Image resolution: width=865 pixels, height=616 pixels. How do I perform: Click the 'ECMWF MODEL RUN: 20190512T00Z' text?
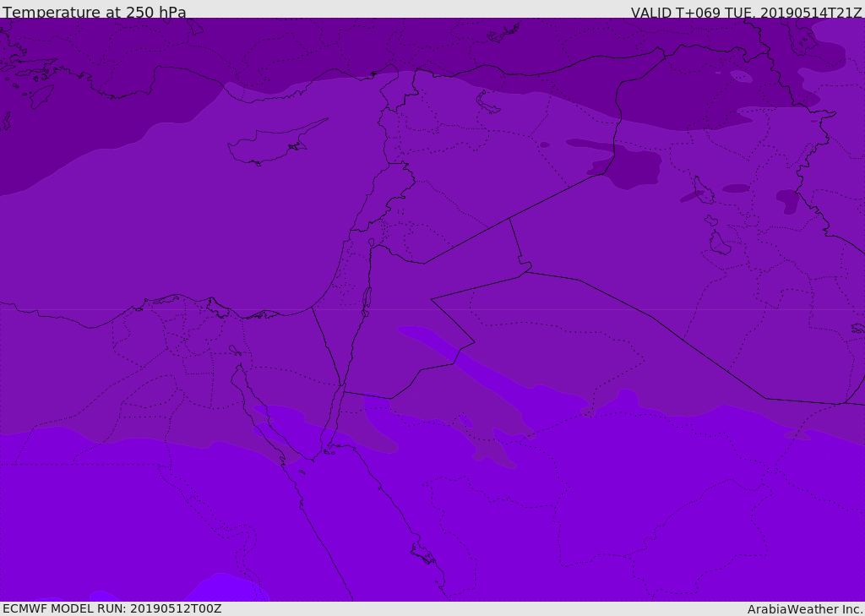(112, 608)
